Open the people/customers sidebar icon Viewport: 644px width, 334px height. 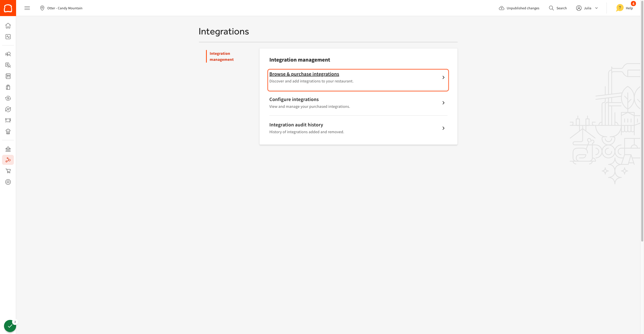click(x=8, y=54)
